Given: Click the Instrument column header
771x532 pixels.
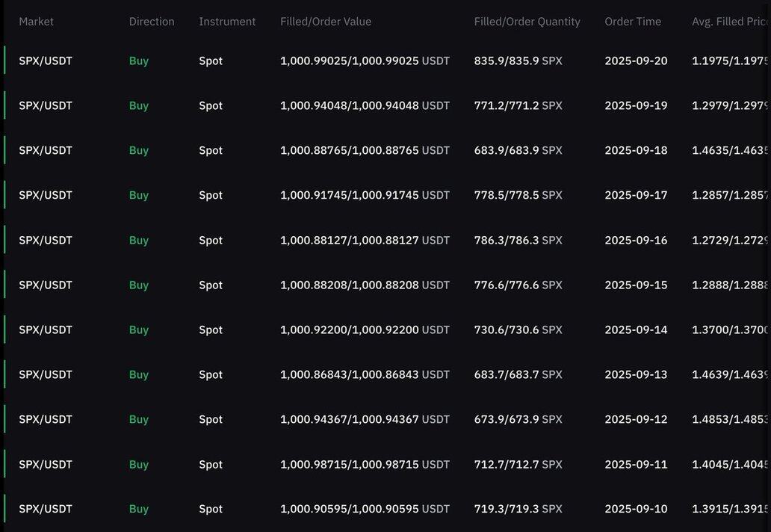Looking at the screenshot, I should pyautogui.click(x=227, y=22).
